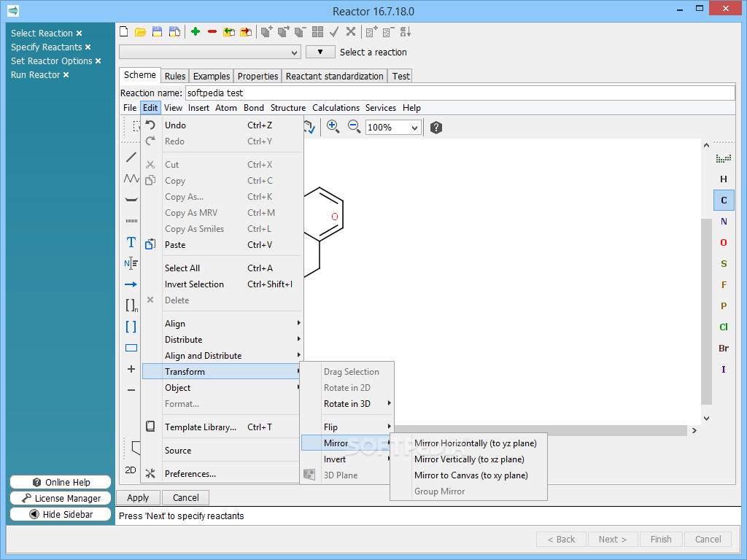The height and width of the screenshot is (560, 747).
Task: Select Undo from Edit menu
Action: pyautogui.click(x=222, y=125)
